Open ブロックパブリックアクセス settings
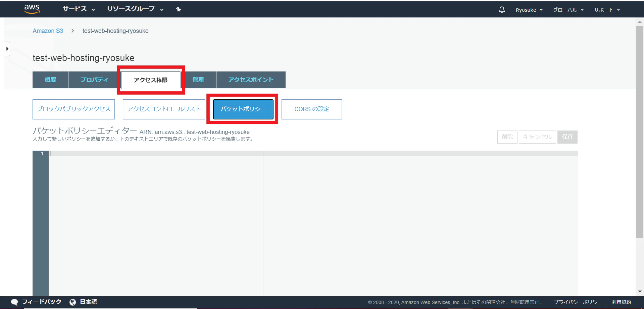 coord(73,109)
